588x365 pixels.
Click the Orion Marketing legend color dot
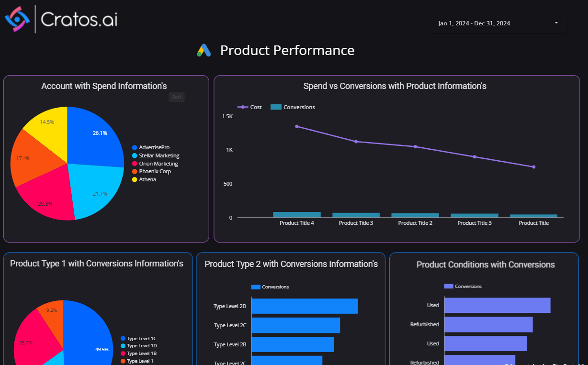pos(135,164)
